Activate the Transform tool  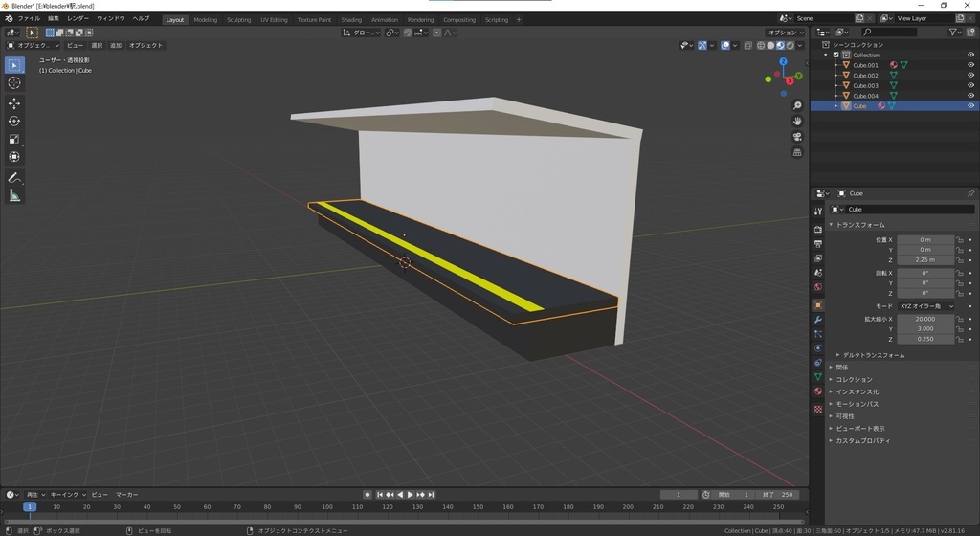coord(14,157)
